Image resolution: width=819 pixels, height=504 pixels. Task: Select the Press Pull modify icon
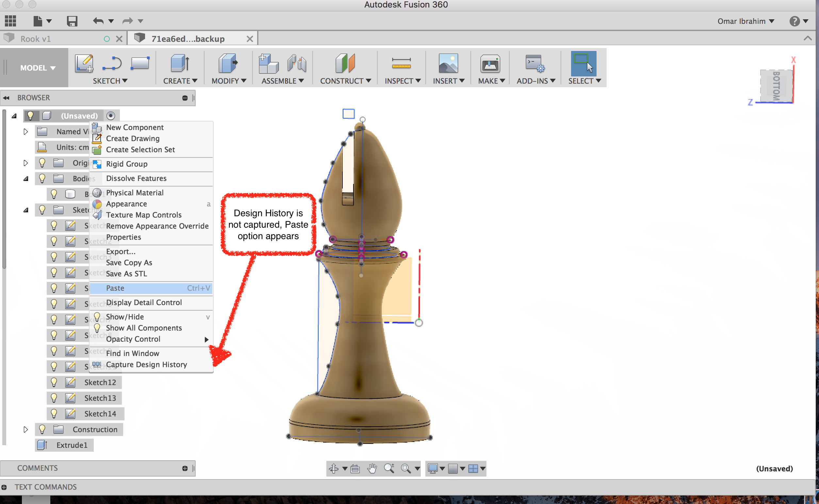coord(228,63)
